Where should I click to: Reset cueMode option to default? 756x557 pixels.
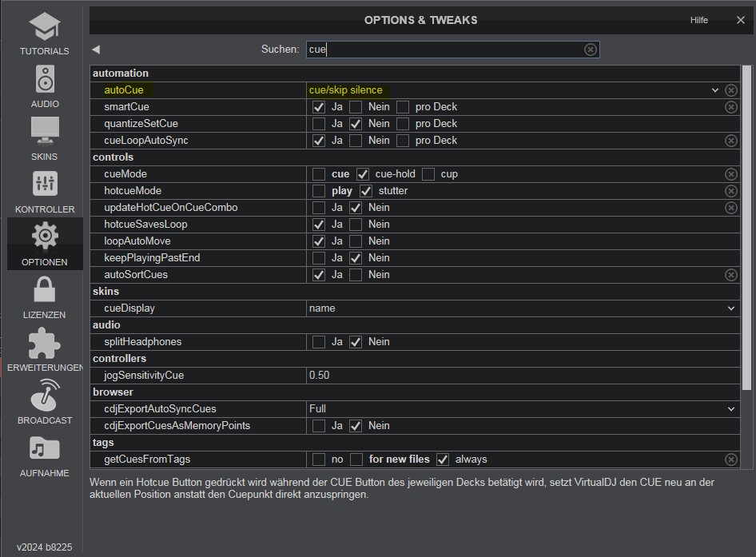(731, 174)
